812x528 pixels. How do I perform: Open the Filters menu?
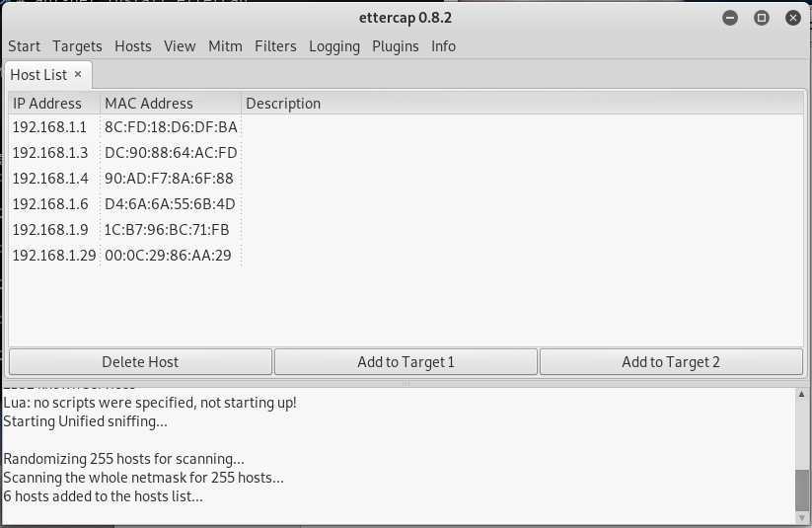click(275, 46)
